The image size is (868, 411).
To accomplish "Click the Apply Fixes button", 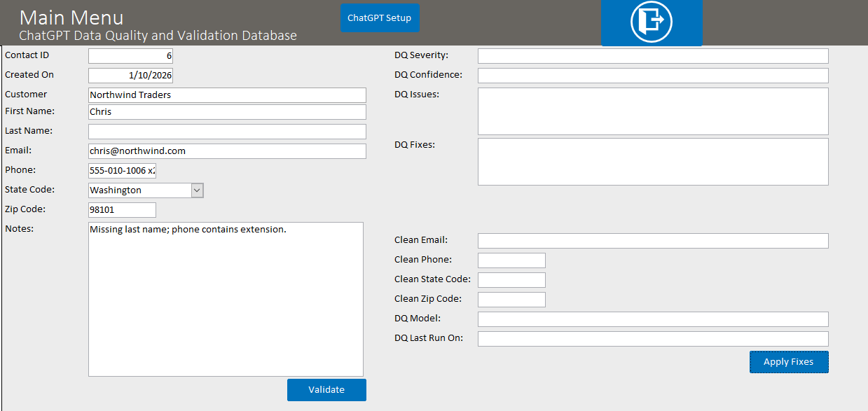I will [788, 362].
